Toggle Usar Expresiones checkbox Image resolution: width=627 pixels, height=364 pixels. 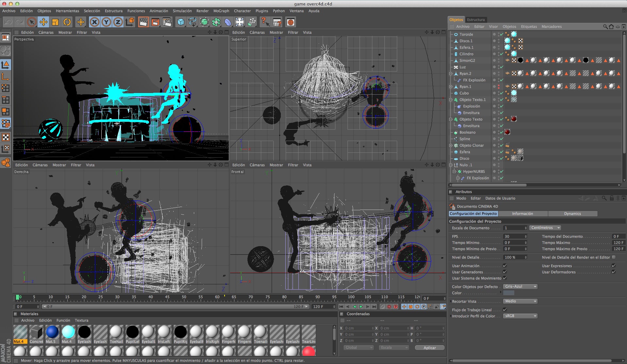tap(614, 266)
